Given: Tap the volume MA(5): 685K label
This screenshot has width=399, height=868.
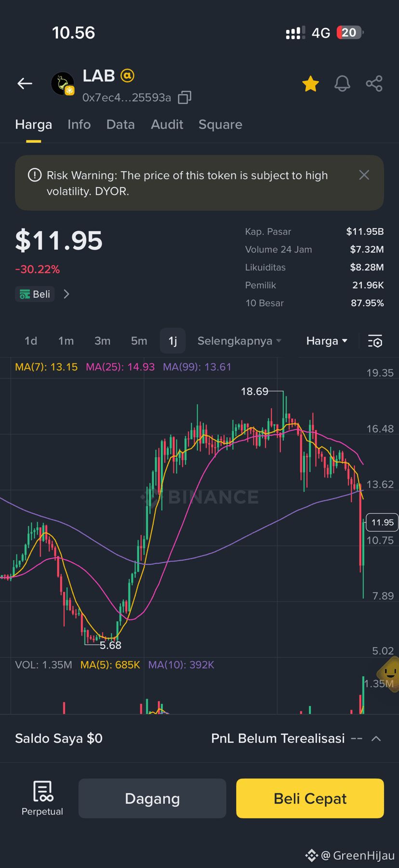Looking at the screenshot, I should tap(110, 665).
